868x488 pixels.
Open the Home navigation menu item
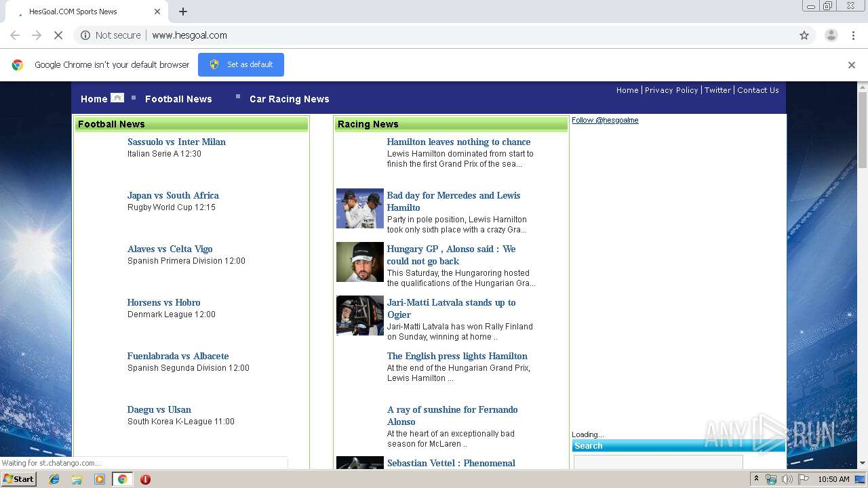(94, 99)
